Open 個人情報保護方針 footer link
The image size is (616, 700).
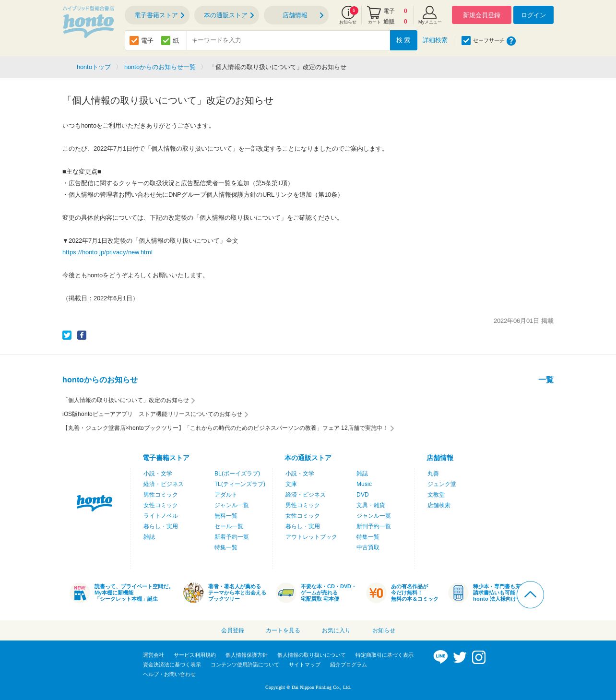[x=247, y=655]
